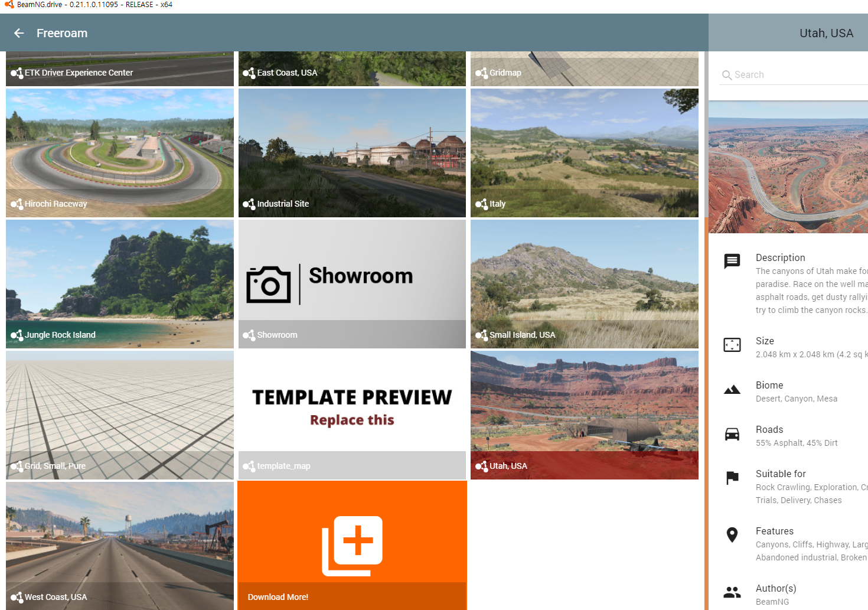Click BeamNG icon beside Small Island, USA

pyautogui.click(x=481, y=335)
